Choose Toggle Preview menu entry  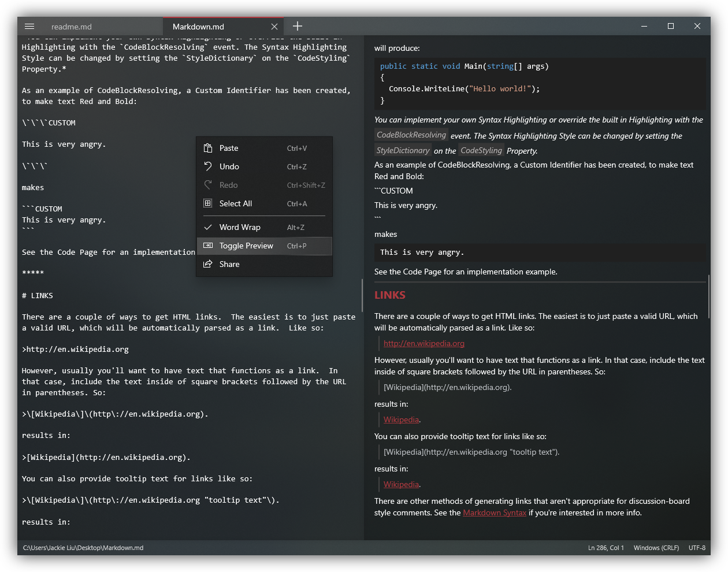tap(264, 246)
